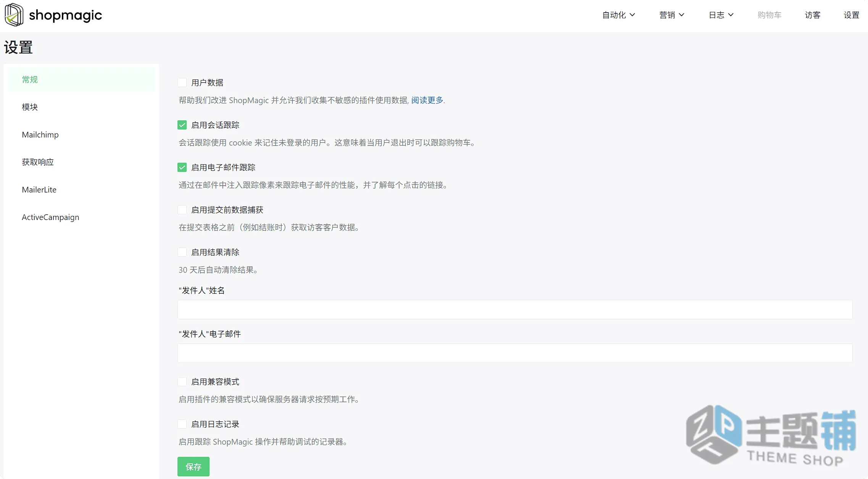Click the 30 天后自动清除结果 description text
The width and height of the screenshot is (868, 479).
point(218,270)
